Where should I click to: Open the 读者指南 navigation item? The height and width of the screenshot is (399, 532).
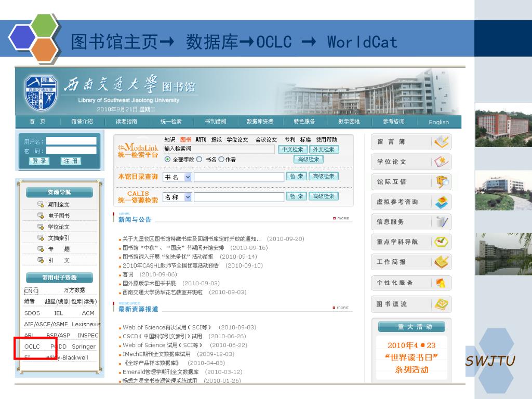126,122
